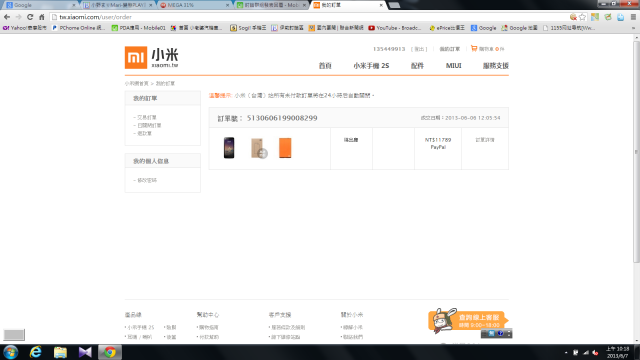
Task: Open the Mobile01 PDA bookmark
Action: point(138,28)
